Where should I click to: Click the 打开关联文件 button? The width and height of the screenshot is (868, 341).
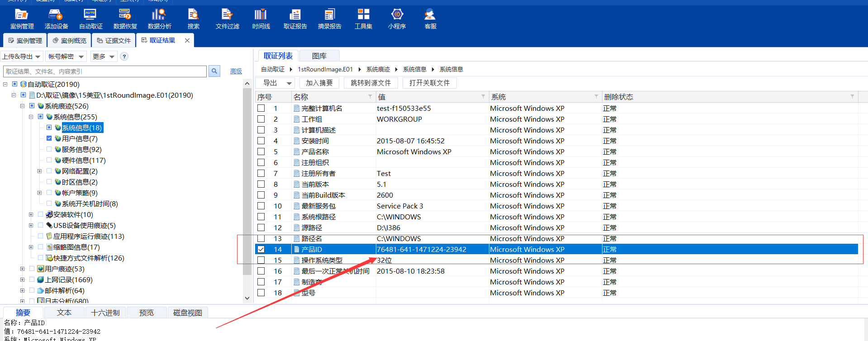[429, 83]
